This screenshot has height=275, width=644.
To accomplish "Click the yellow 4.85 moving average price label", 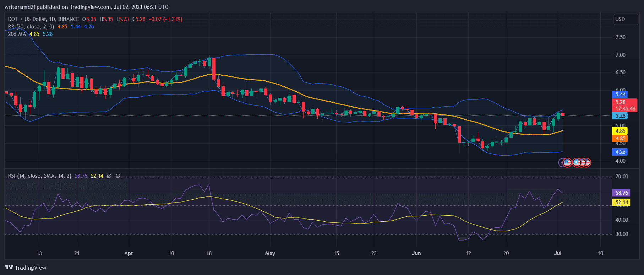I will (x=620, y=131).
